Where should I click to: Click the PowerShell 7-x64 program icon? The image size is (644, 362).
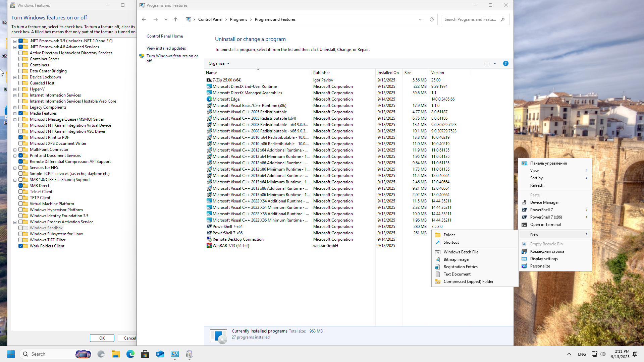pos(209,227)
